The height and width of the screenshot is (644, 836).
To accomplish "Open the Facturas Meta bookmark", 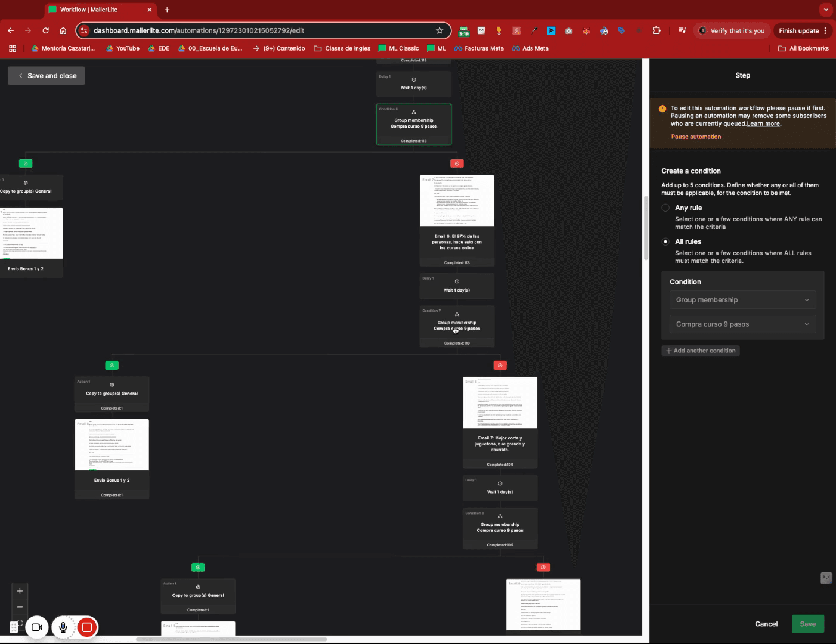I will (479, 48).
